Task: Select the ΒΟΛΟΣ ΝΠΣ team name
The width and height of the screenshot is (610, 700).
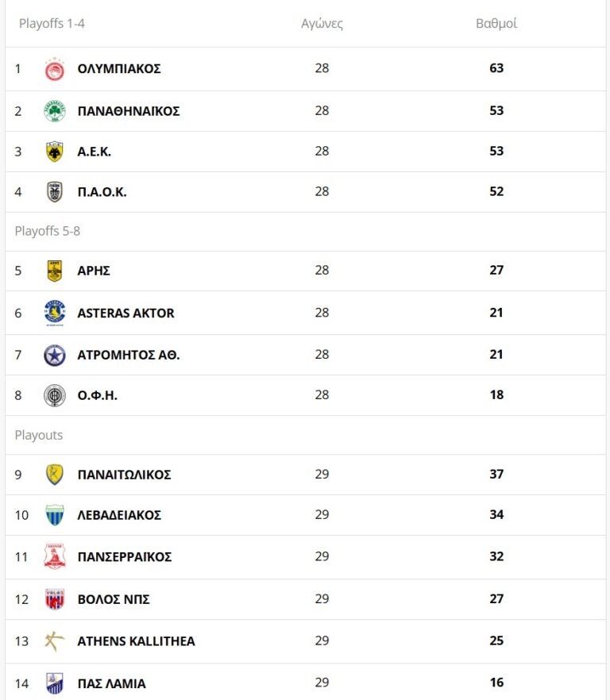Action: [x=114, y=599]
